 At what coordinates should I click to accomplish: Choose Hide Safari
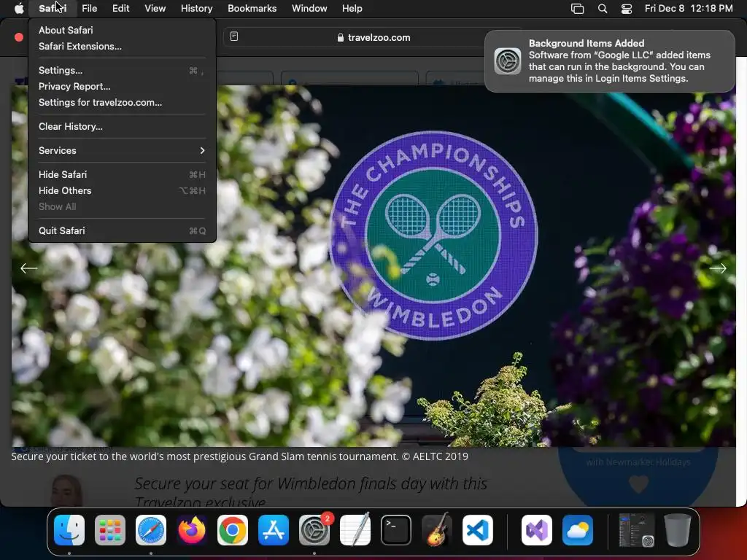tap(122, 175)
